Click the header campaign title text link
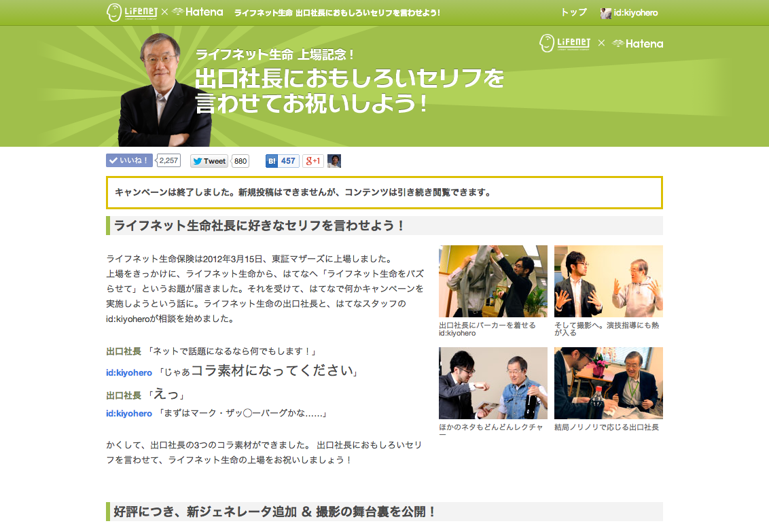 tap(337, 13)
